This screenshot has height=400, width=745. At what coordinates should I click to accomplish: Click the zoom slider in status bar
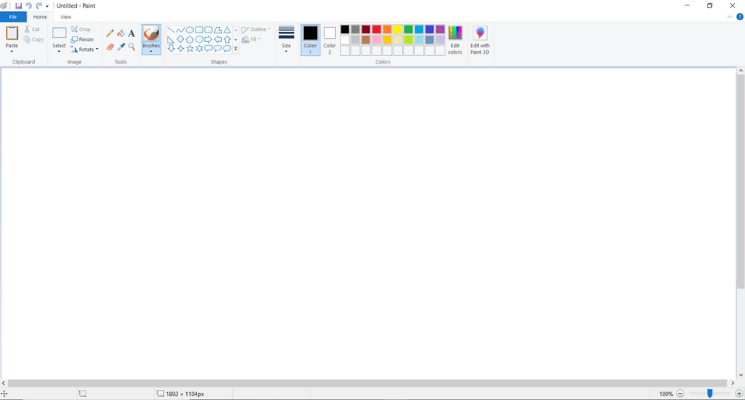click(x=710, y=394)
